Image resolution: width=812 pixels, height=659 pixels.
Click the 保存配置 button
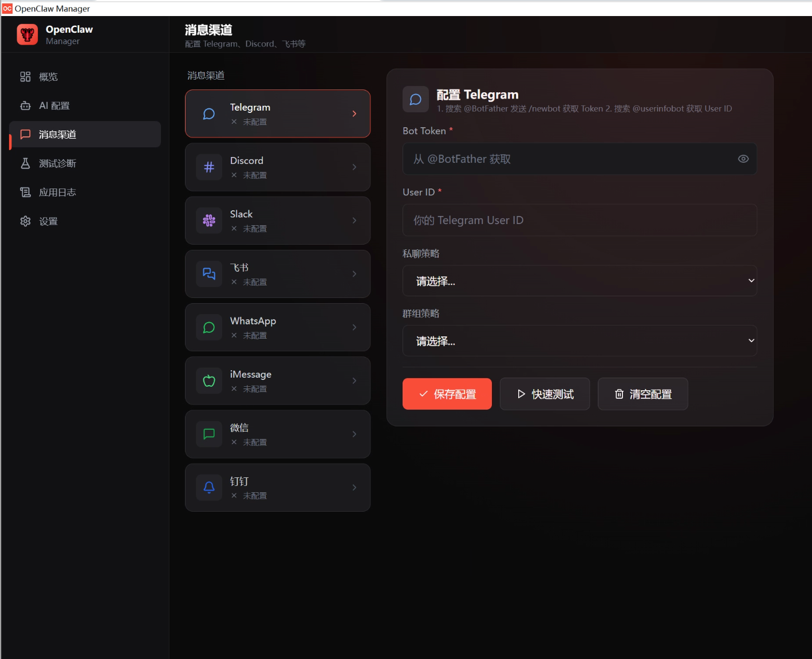447,394
